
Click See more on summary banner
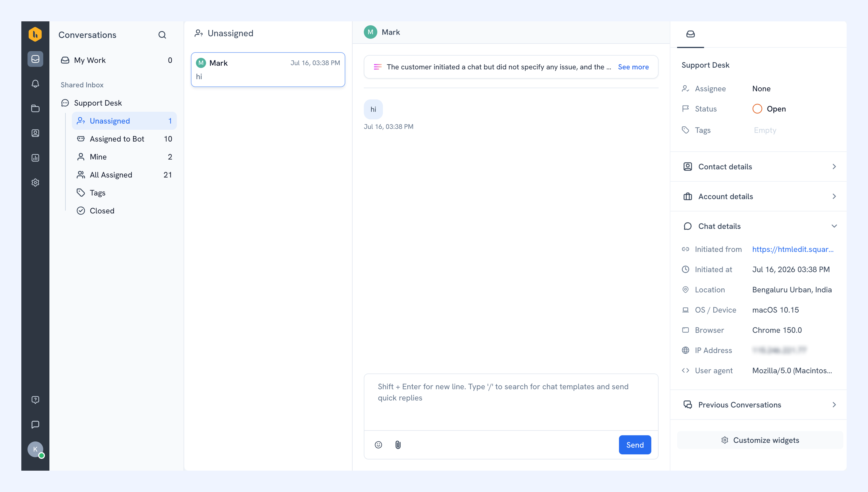point(633,67)
